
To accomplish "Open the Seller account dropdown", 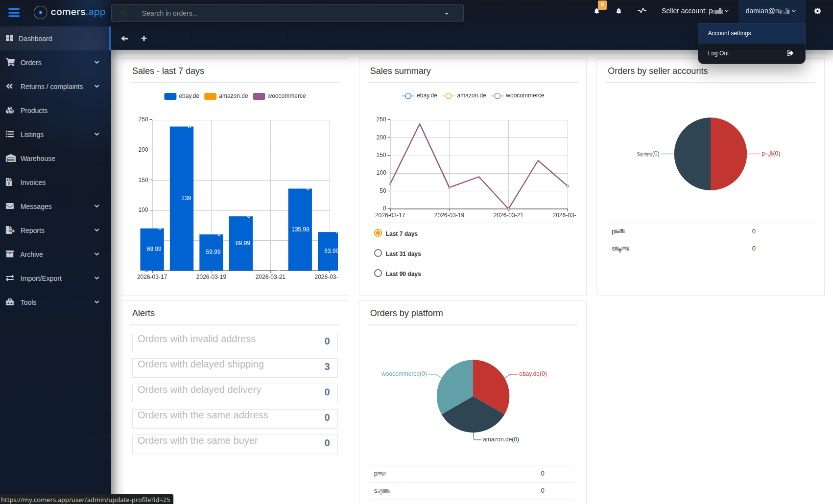I will [695, 11].
